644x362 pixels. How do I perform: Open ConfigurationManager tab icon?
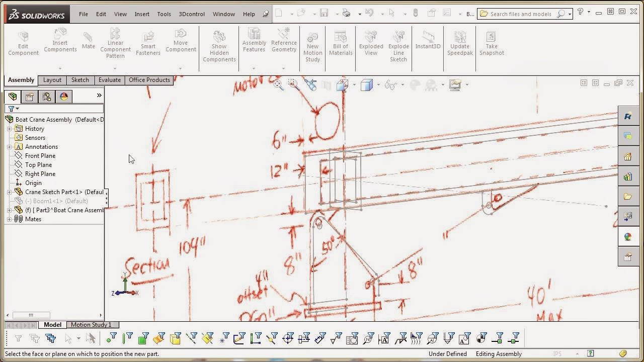tap(47, 97)
